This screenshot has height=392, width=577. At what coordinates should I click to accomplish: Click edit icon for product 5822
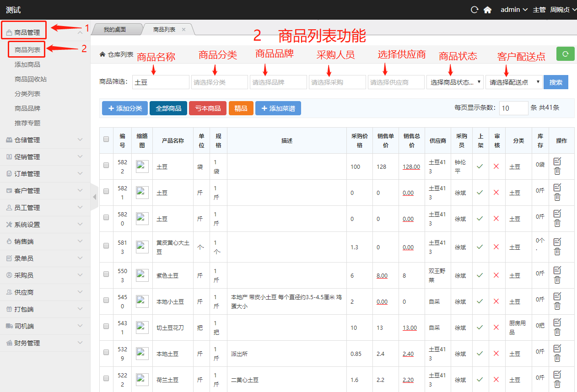[557, 161]
